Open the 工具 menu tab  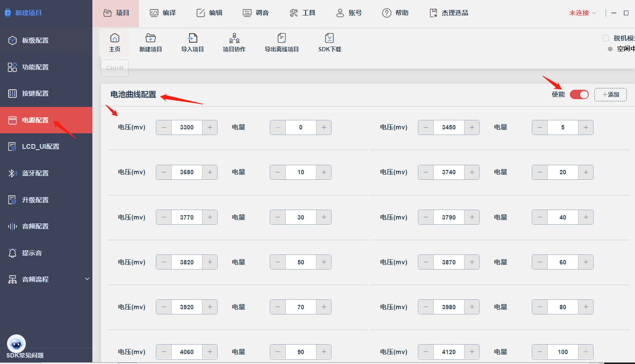[x=303, y=13]
